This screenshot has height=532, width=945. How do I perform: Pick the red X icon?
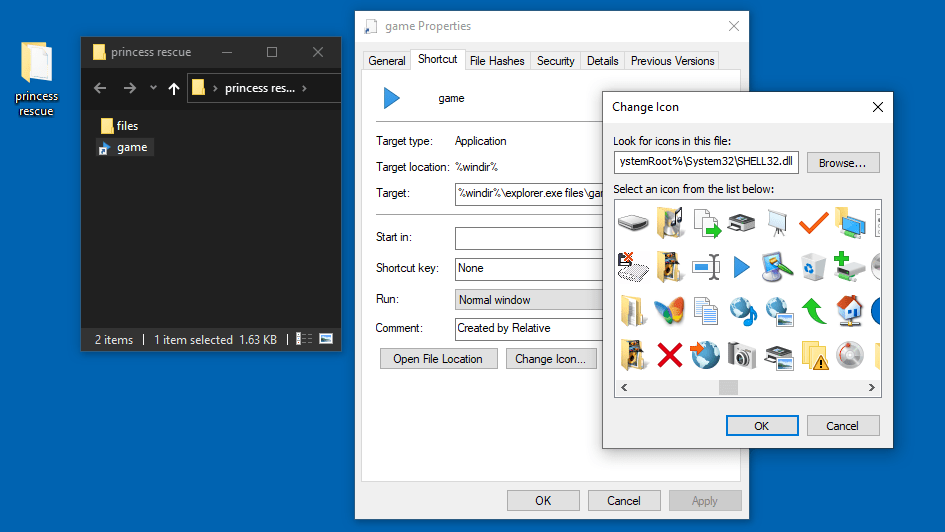pyautogui.click(x=669, y=354)
